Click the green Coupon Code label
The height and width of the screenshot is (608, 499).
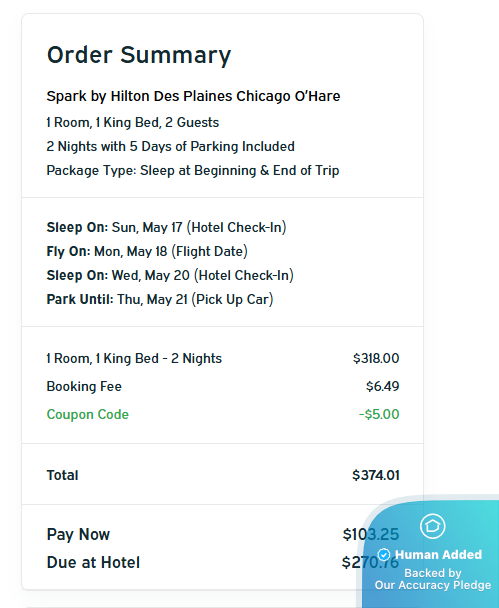88,414
